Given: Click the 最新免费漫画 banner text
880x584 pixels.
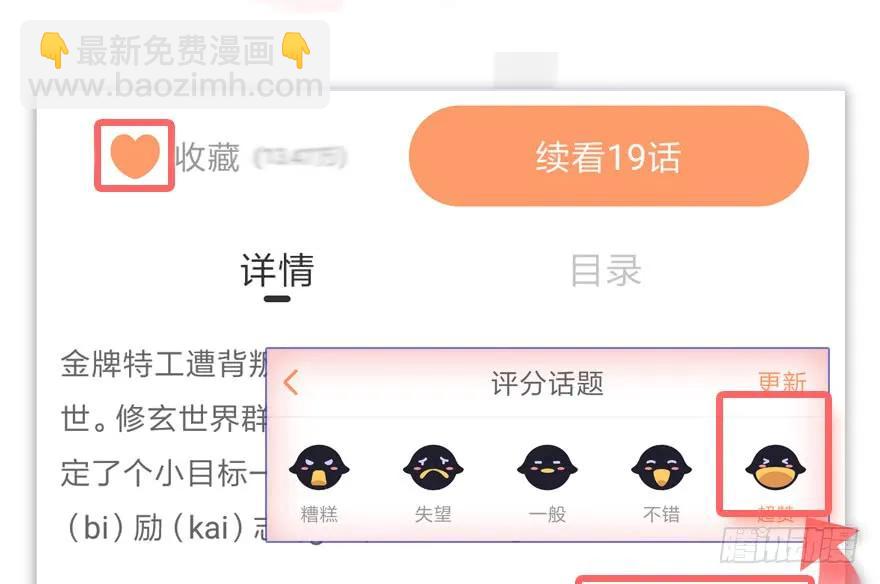Looking at the screenshot, I should pyautogui.click(x=176, y=50).
